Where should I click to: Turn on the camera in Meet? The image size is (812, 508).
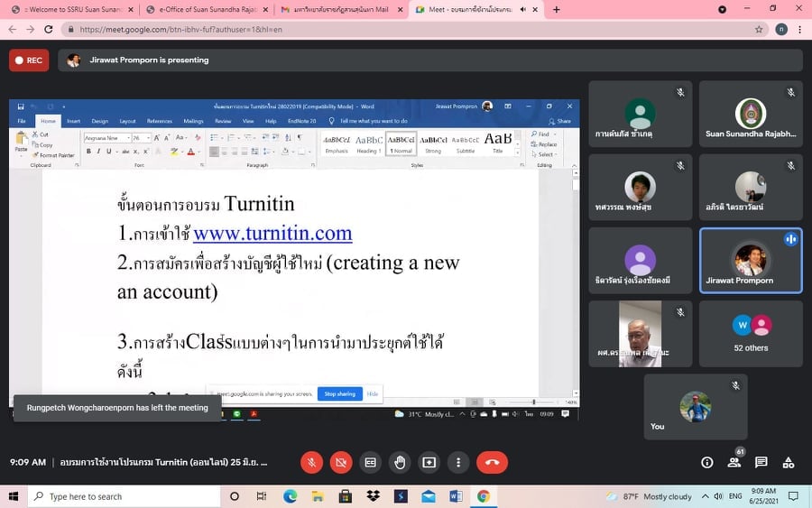(341, 462)
